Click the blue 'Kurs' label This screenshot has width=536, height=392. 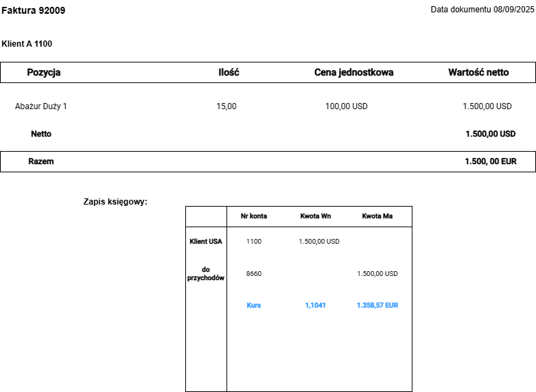point(254,305)
